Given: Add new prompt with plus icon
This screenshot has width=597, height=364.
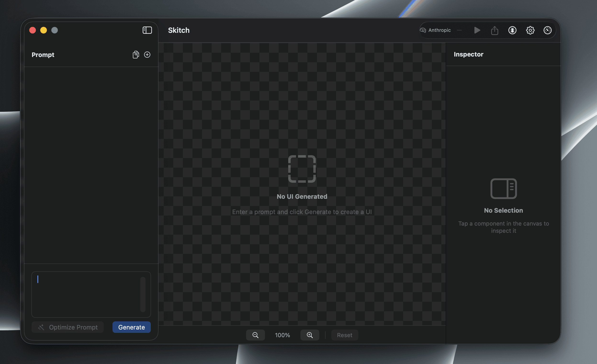Looking at the screenshot, I should 147,55.
